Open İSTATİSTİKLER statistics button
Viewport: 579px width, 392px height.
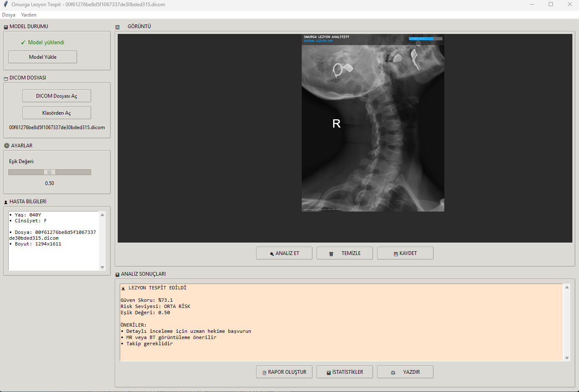pyautogui.click(x=345, y=372)
